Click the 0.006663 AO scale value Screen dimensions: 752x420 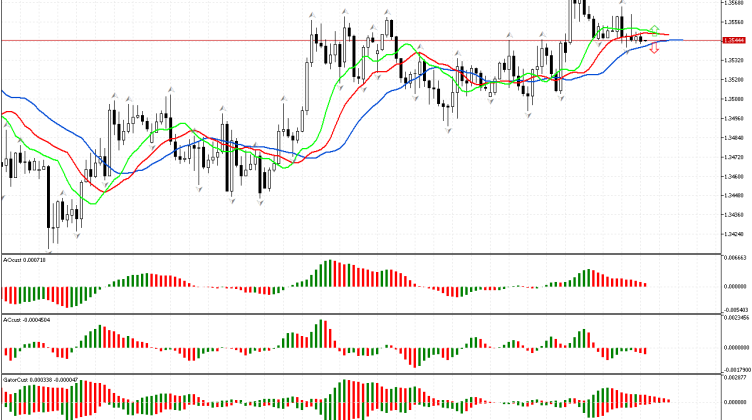coord(735,257)
